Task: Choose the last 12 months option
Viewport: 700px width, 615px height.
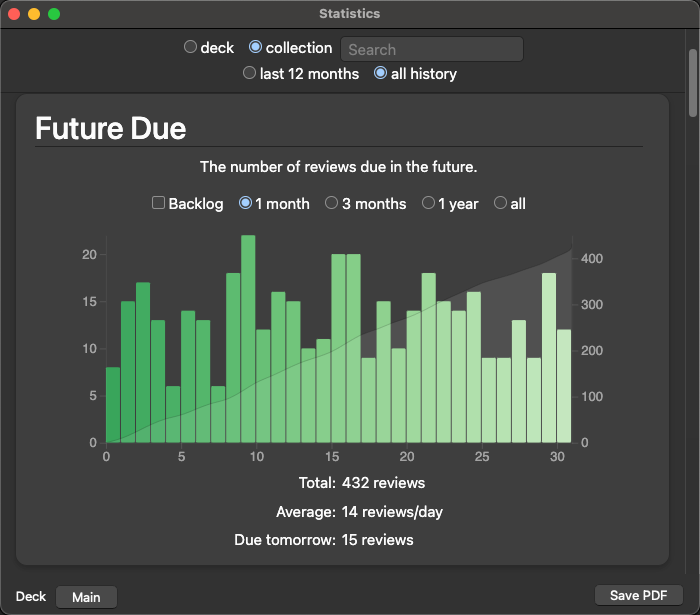Action: click(x=249, y=73)
